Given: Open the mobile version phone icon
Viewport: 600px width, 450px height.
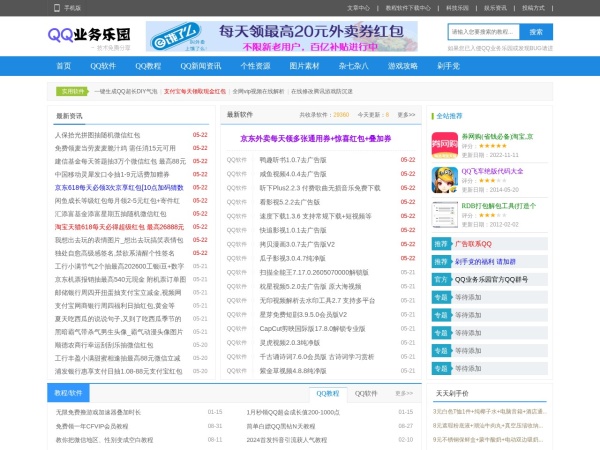Looking at the screenshot, I should pyautogui.click(x=57, y=8).
